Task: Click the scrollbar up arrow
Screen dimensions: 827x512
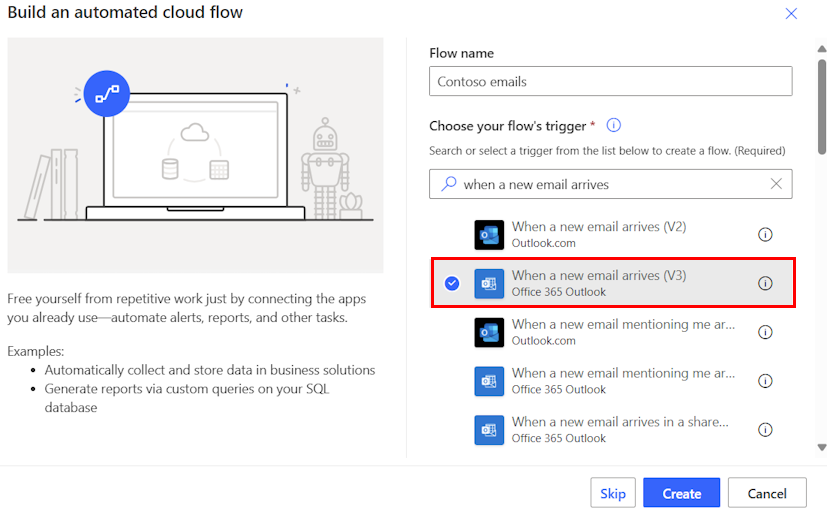Action: click(x=822, y=49)
